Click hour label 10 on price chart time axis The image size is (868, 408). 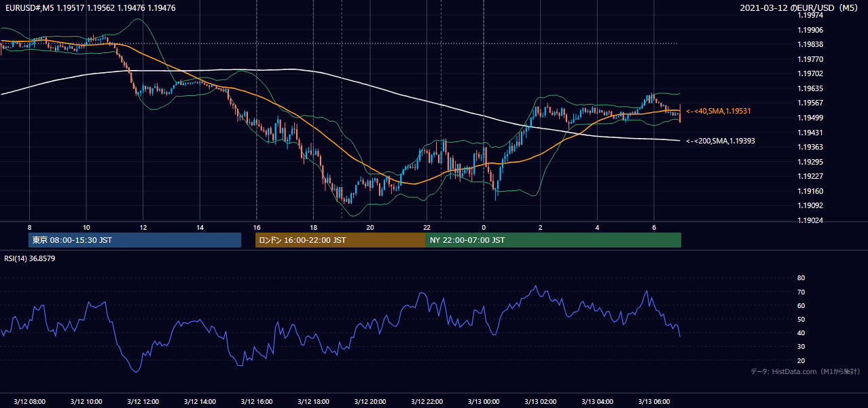(86, 227)
